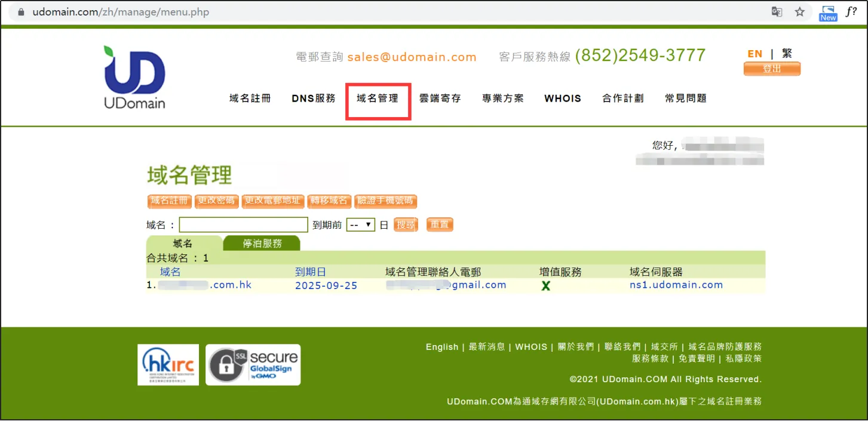The width and height of the screenshot is (868, 421).
Task: Open the 到期前 days dropdown
Action: 361,225
